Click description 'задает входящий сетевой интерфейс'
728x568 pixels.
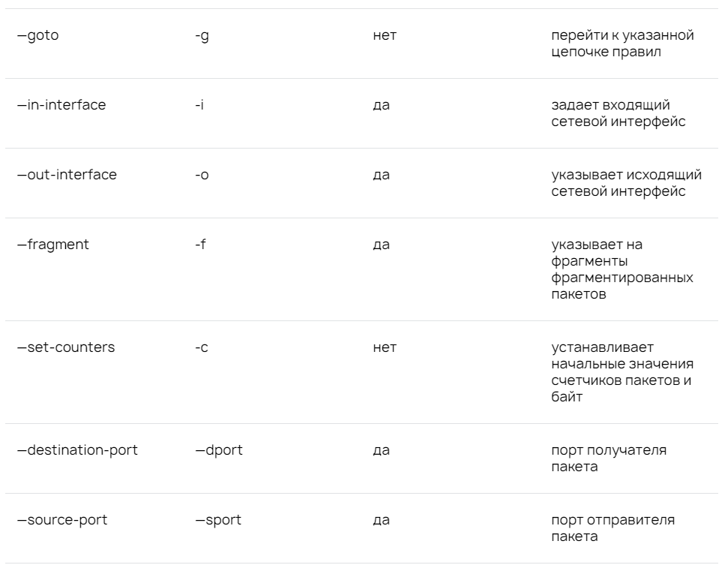point(619,113)
